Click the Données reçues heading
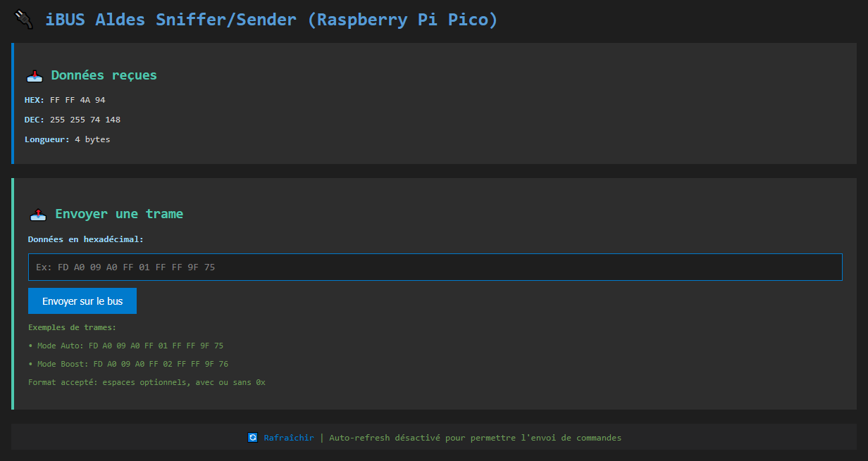 click(104, 75)
